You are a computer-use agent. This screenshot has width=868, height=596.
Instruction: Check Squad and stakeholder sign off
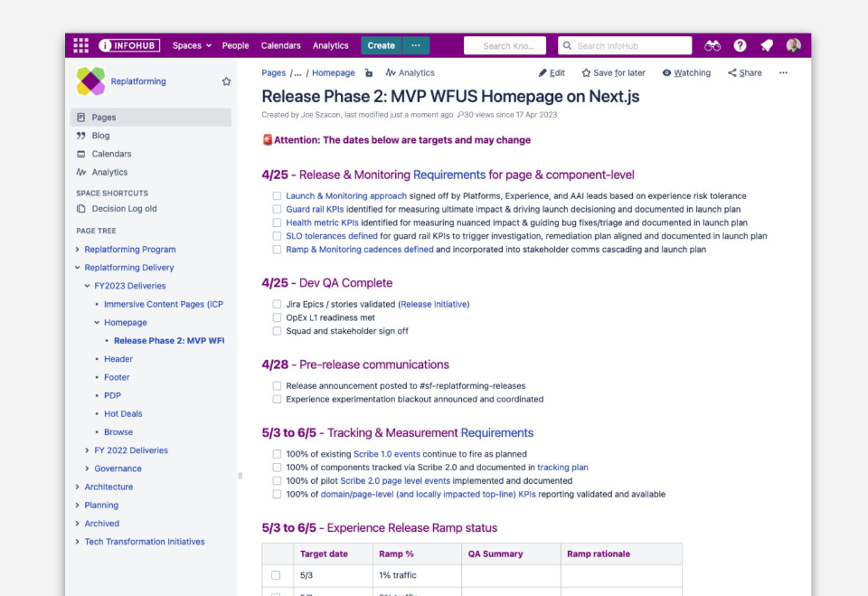click(277, 331)
